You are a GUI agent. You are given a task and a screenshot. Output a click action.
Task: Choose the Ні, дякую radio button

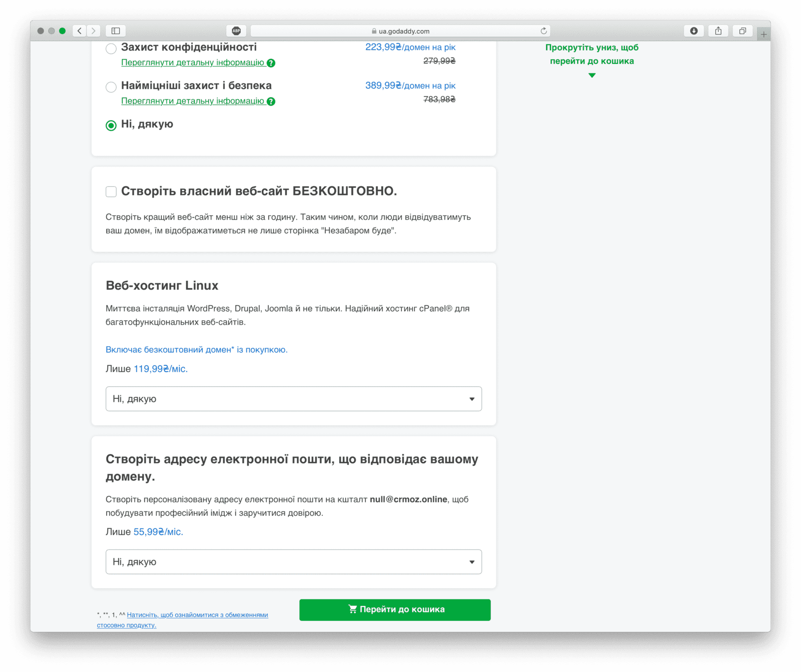(111, 125)
